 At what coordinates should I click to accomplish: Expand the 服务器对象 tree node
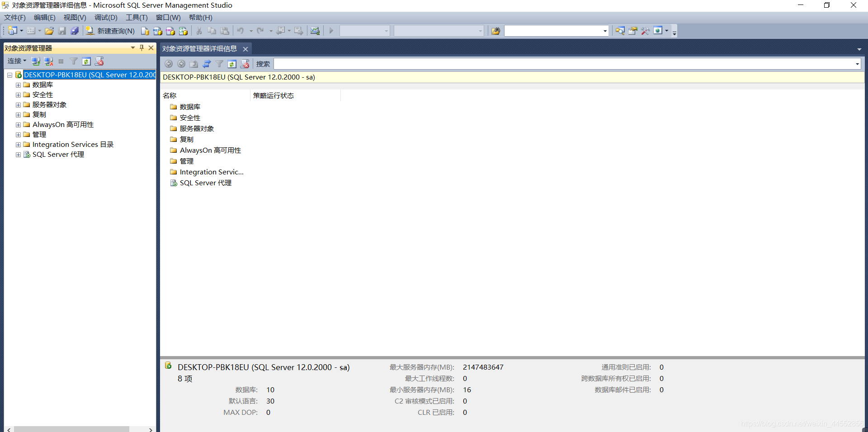(x=18, y=105)
